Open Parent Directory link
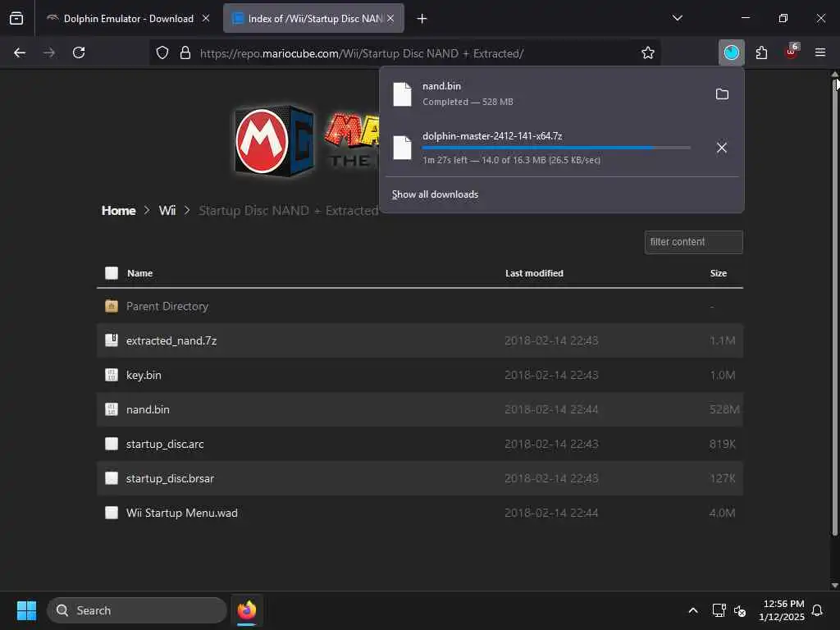 [167, 307]
